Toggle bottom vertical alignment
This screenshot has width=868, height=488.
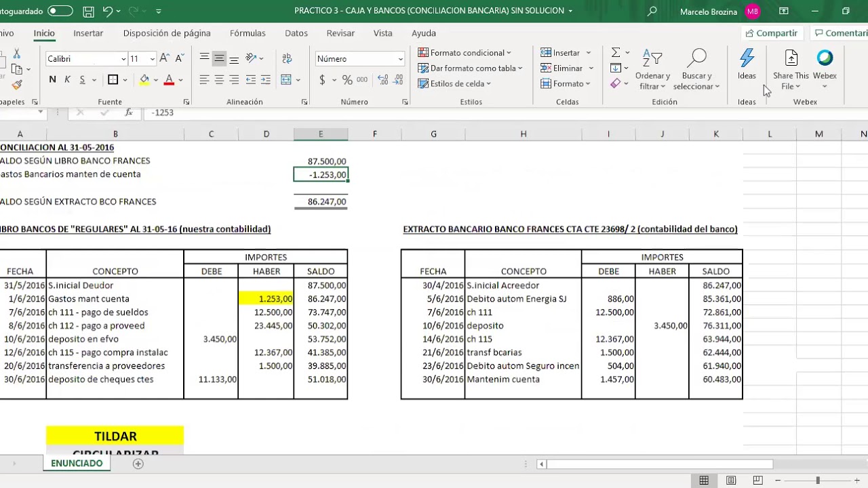234,58
